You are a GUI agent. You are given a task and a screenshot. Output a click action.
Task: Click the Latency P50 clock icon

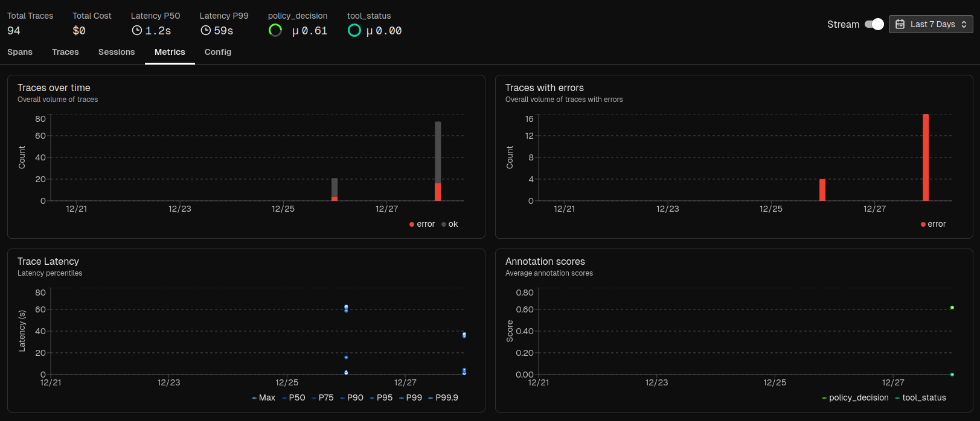137,30
